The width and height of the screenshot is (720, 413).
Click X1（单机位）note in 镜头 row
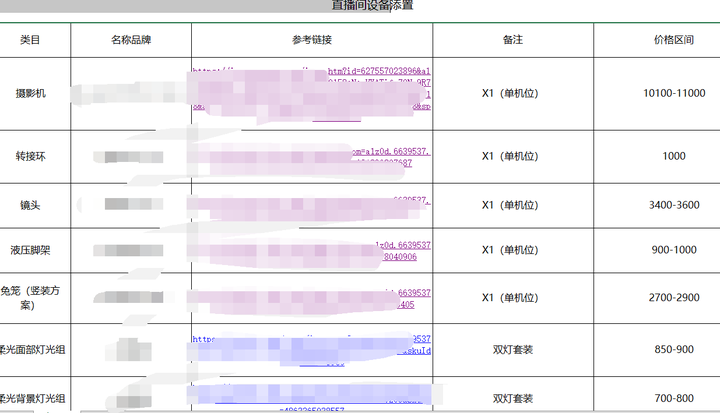click(x=510, y=205)
